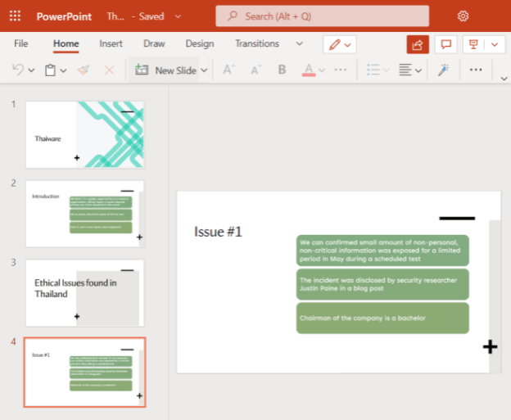Select slide 3 Ethical Issues thumbnail
This screenshot has width=511, height=420.
pos(84,293)
